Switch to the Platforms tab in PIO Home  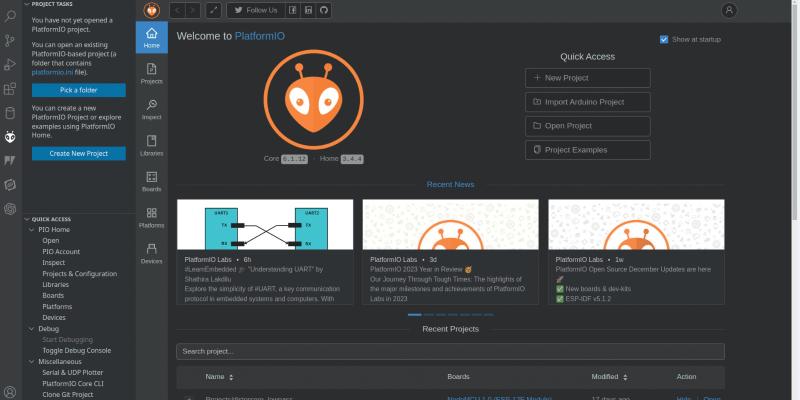point(152,218)
